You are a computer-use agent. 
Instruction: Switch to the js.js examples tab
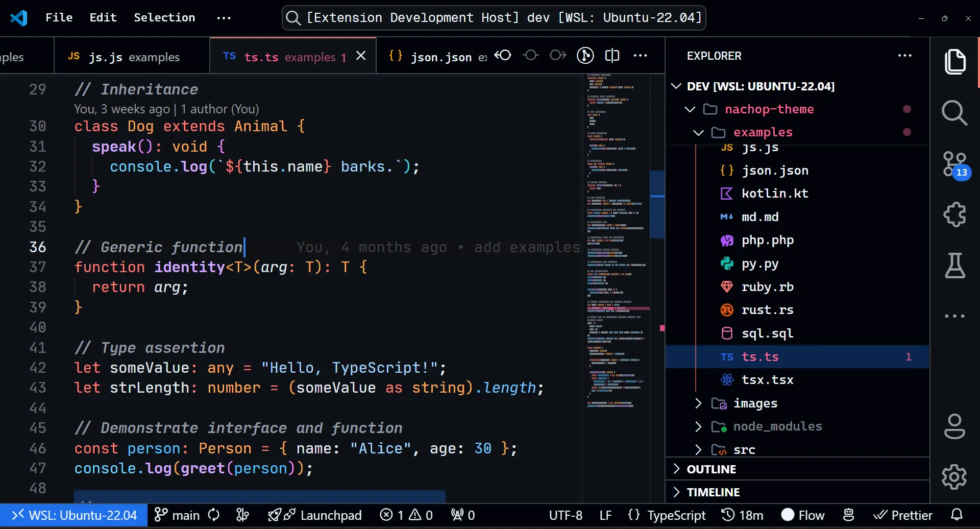[x=132, y=56]
